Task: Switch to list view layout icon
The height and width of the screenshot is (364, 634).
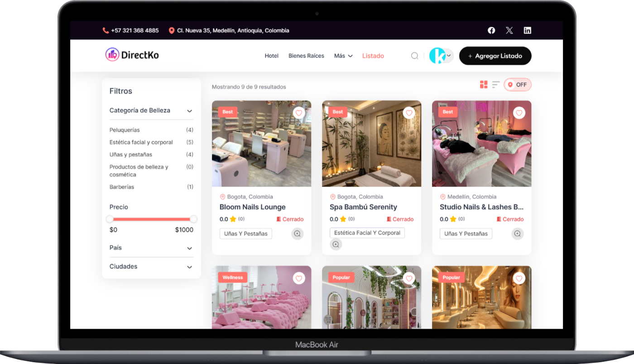Action: (x=496, y=85)
